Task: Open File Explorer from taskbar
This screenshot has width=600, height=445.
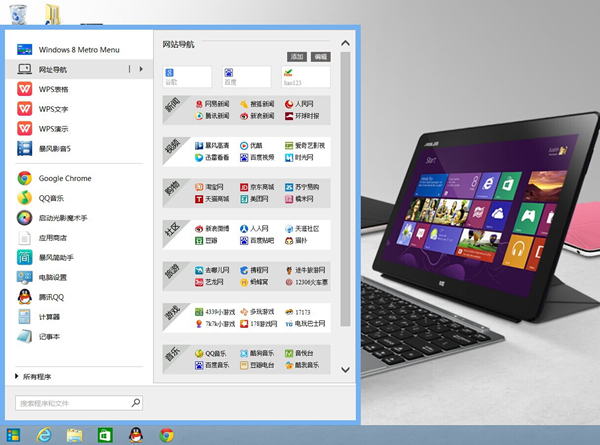Action: pyautogui.click(x=75, y=435)
